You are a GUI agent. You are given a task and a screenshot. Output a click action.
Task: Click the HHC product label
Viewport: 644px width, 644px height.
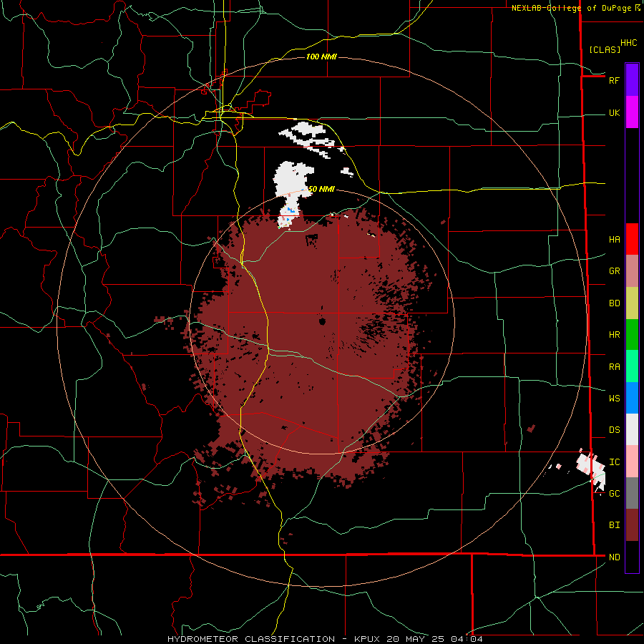click(x=628, y=43)
